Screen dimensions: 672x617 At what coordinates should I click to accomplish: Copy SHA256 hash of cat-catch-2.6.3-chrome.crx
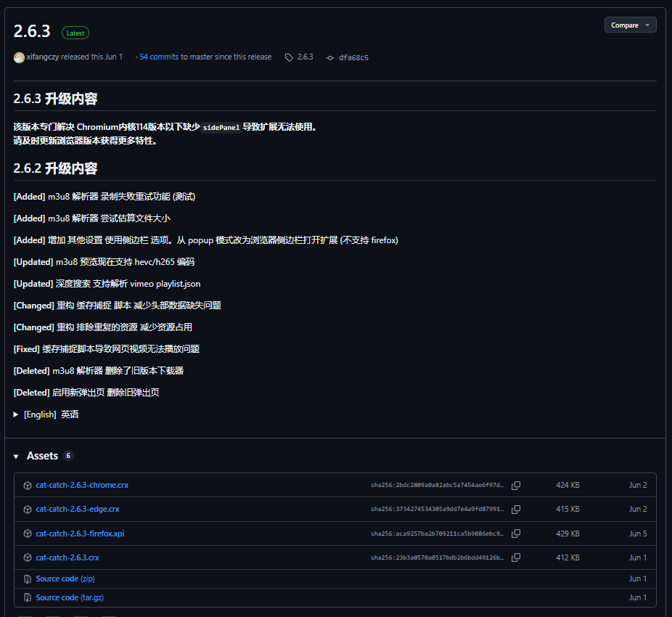pyautogui.click(x=516, y=485)
